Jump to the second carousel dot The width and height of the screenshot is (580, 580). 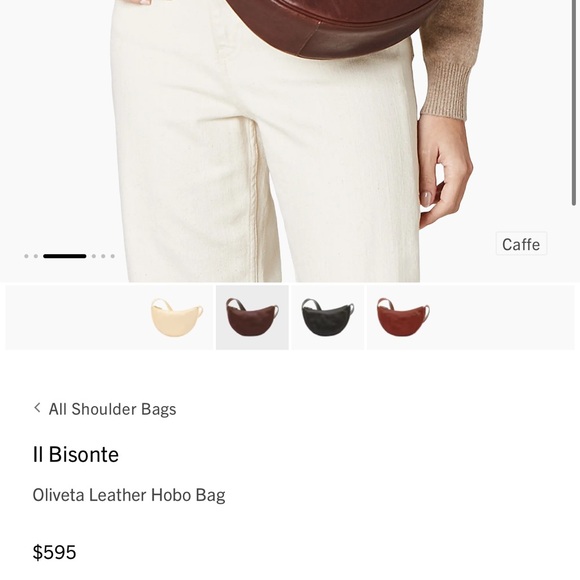coord(36,256)
